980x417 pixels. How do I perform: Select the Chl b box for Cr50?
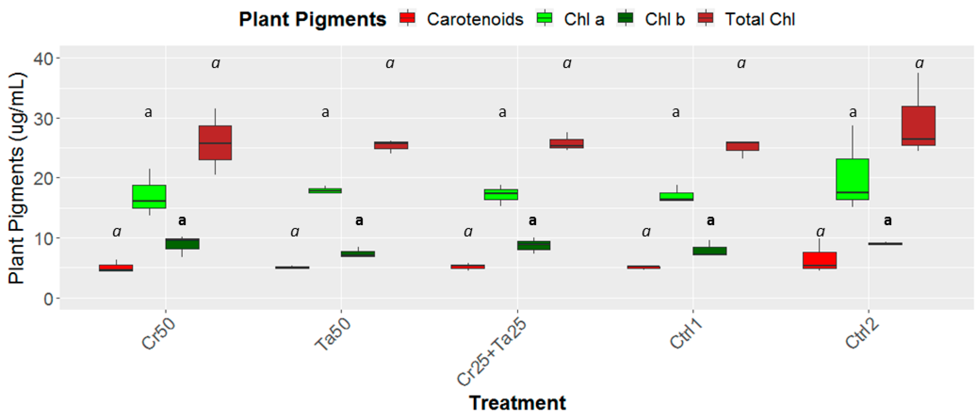click(182, 244)
